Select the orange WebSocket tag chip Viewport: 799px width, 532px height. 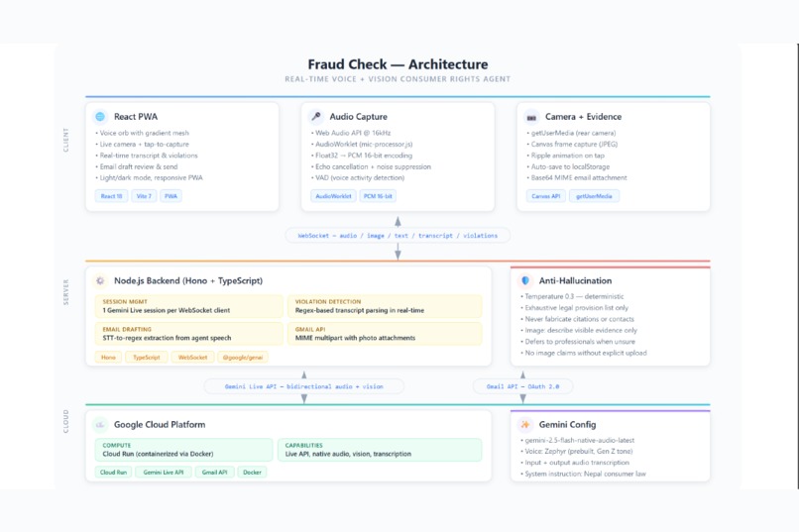pyautogui.click(x=193, y=358)
